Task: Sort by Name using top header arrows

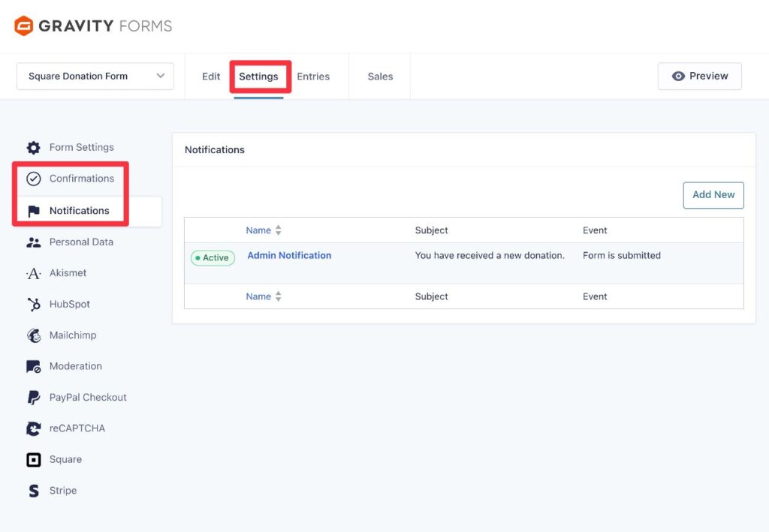Action: [278, 230]
